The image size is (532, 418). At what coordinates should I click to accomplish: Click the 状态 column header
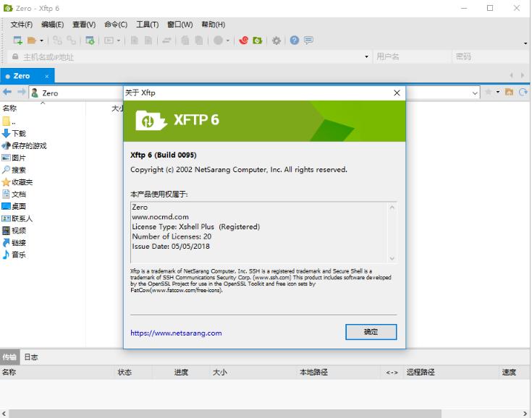[x=124, y=372]
